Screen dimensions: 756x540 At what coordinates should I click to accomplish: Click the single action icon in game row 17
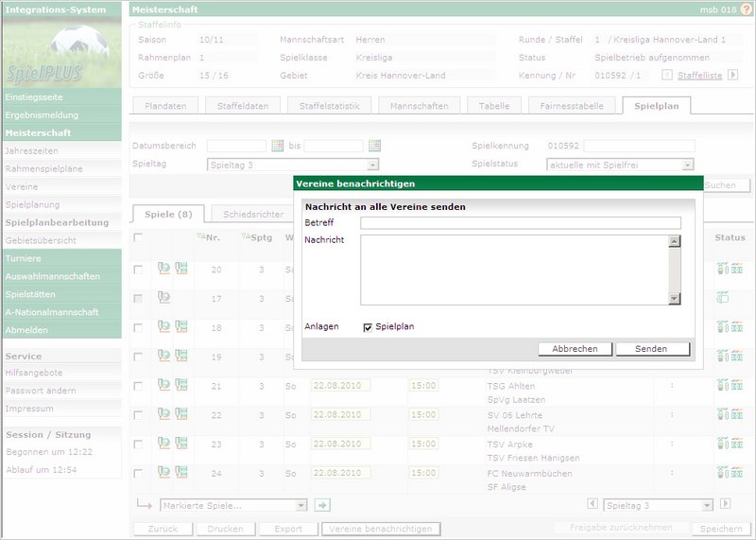163,298
